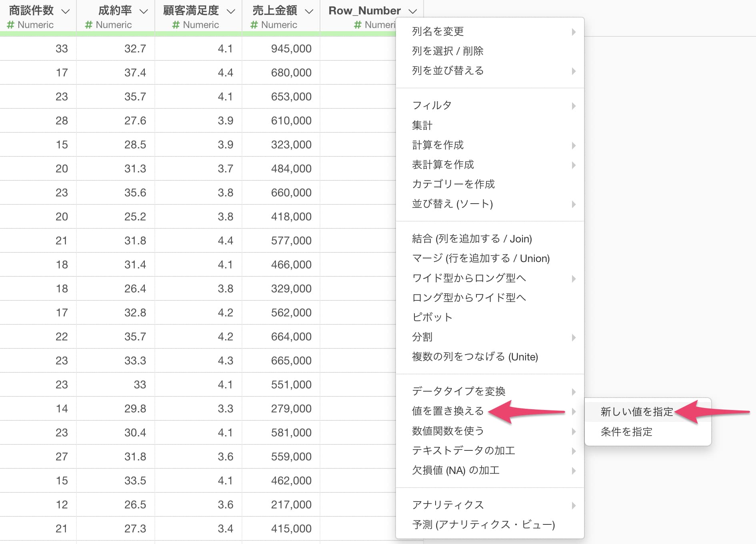Image resolution: width=756 pixels, height=544 pixels.
Task: Open the 欠損値 (NA) の加工 submenu
Action: [x=490, y=470]
